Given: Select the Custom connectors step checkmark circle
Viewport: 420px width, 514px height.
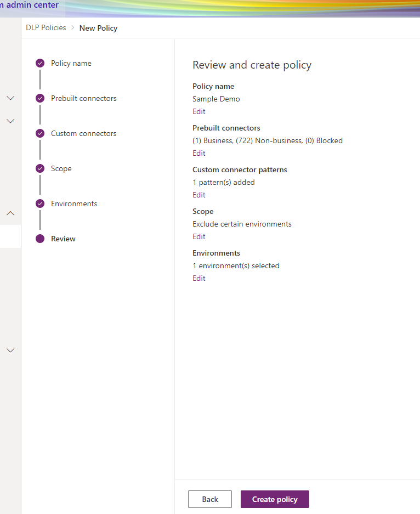Looking at the screenshot, I should (40, 134).
